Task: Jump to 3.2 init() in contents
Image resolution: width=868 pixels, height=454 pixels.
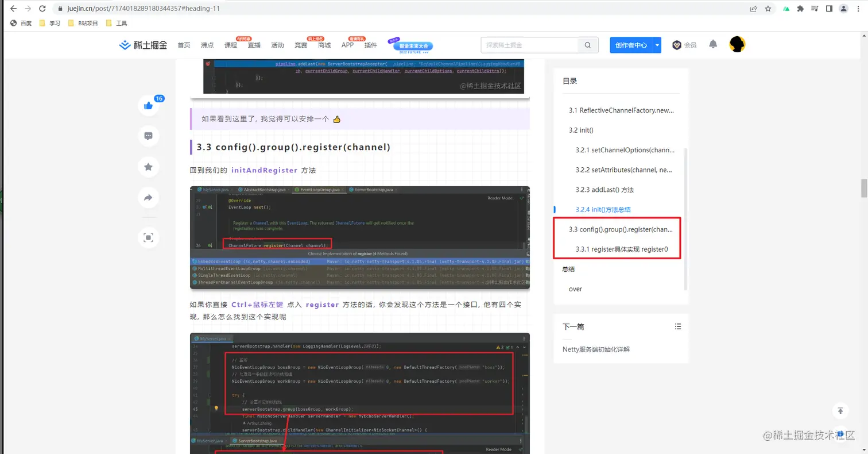Action: pyautogui.click(x=581, y=130)
